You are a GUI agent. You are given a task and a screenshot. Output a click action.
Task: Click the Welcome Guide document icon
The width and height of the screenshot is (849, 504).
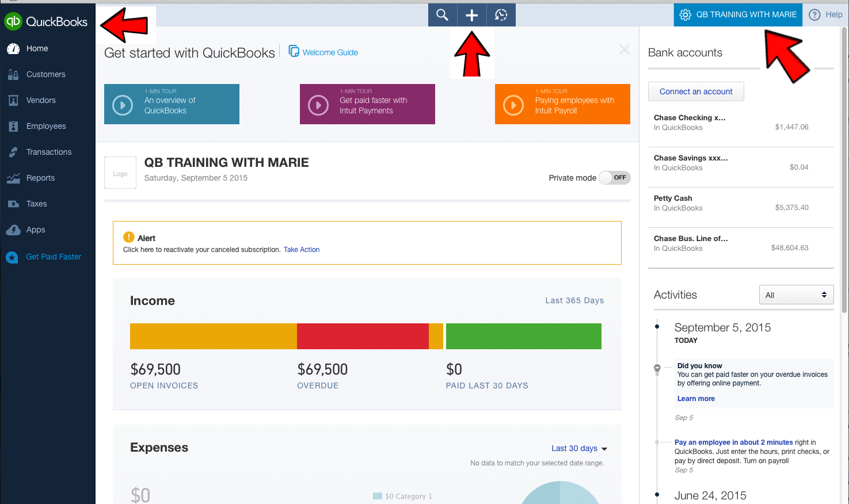point(294,51)
